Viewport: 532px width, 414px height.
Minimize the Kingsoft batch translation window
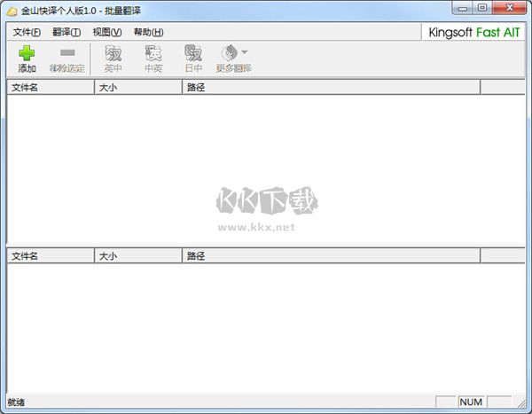point(463,9)
